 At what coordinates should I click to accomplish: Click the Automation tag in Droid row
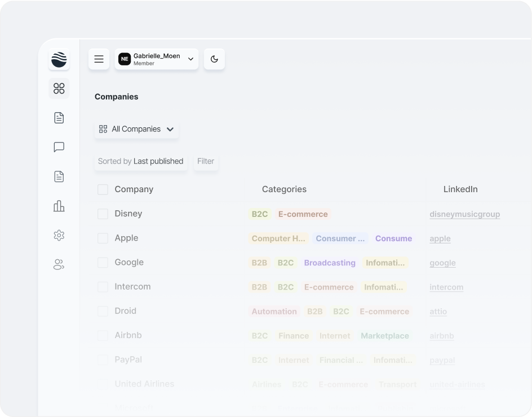[274, 312]
